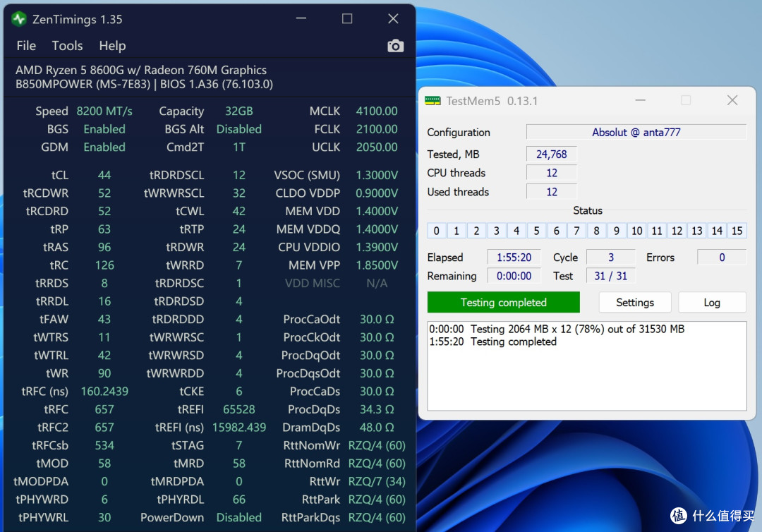The width and height of the screenshot is (762, 532).
Task: Open the TestMem5 Log
Action: coord(712,302)
